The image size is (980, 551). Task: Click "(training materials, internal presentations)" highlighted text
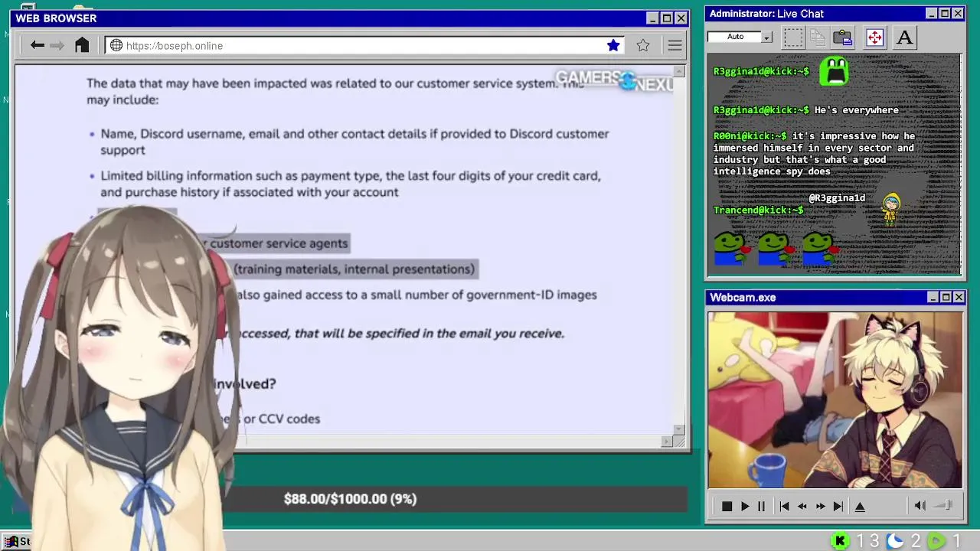coord(354,269)
